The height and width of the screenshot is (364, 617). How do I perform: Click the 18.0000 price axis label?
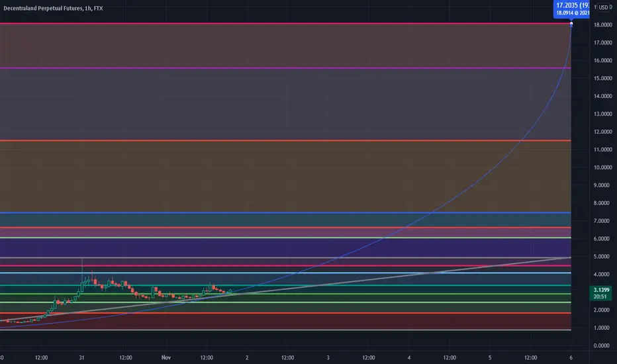pos(602,24)
